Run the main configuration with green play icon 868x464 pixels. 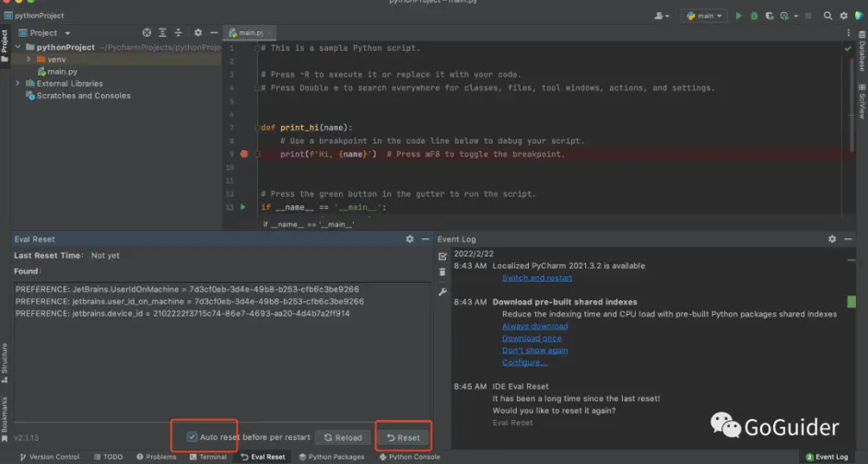point(738,16)
